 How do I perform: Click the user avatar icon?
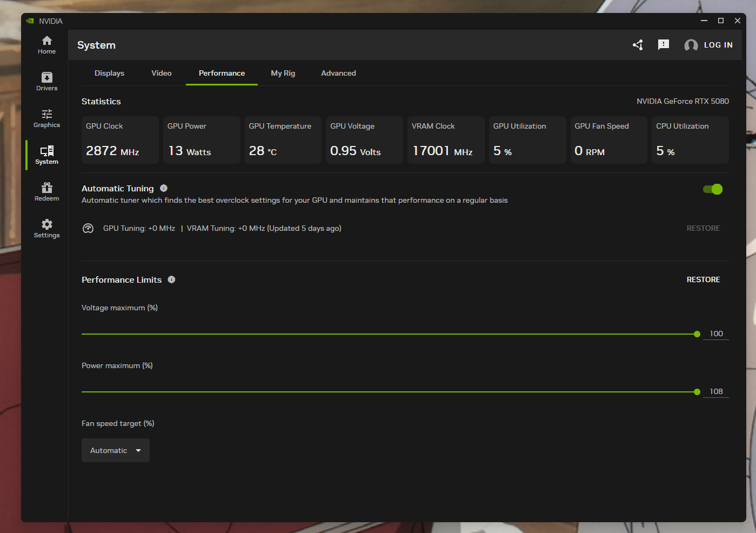pos(691,45)
